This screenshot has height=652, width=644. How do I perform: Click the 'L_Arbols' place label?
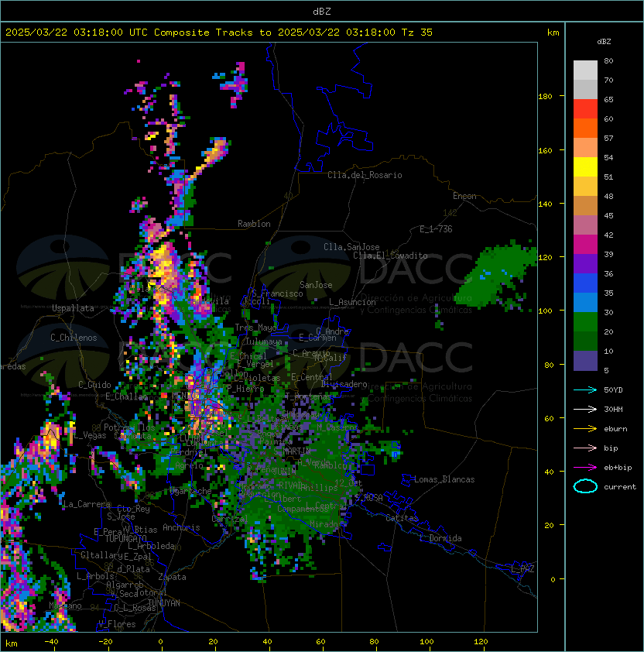point(95,576)
